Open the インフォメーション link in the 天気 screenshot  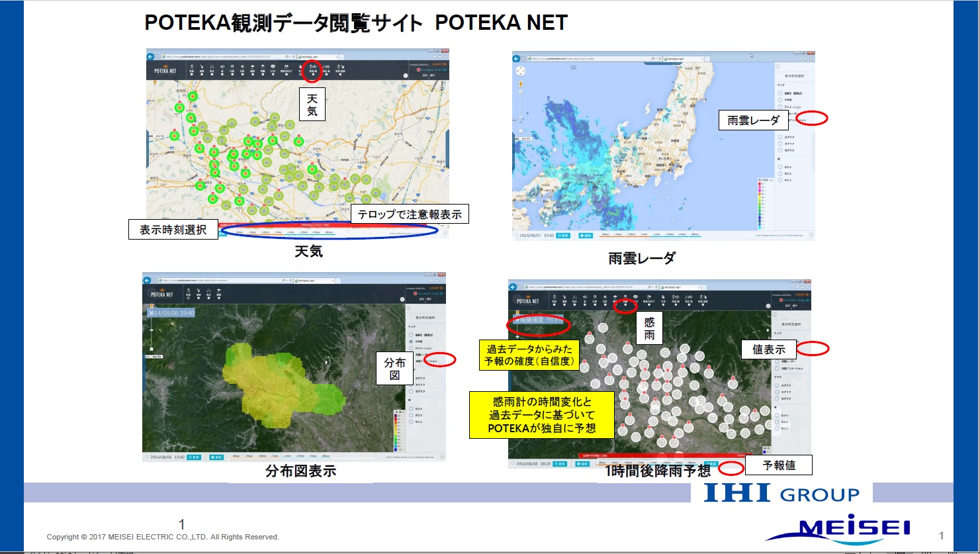[431, 69]
